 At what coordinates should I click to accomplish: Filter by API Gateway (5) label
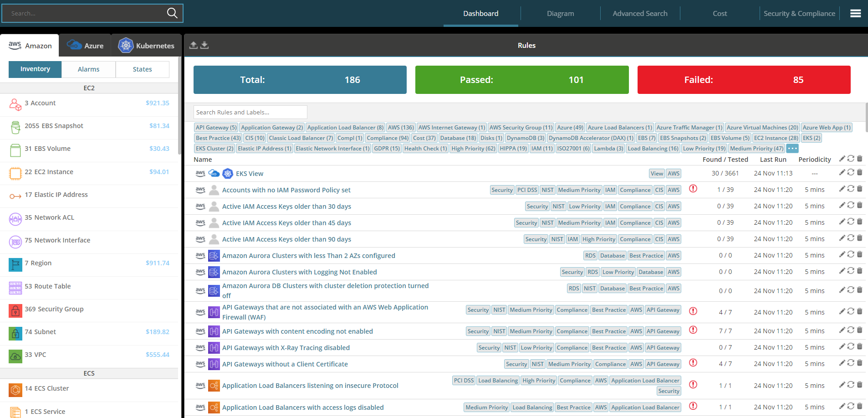click(216, 128)
